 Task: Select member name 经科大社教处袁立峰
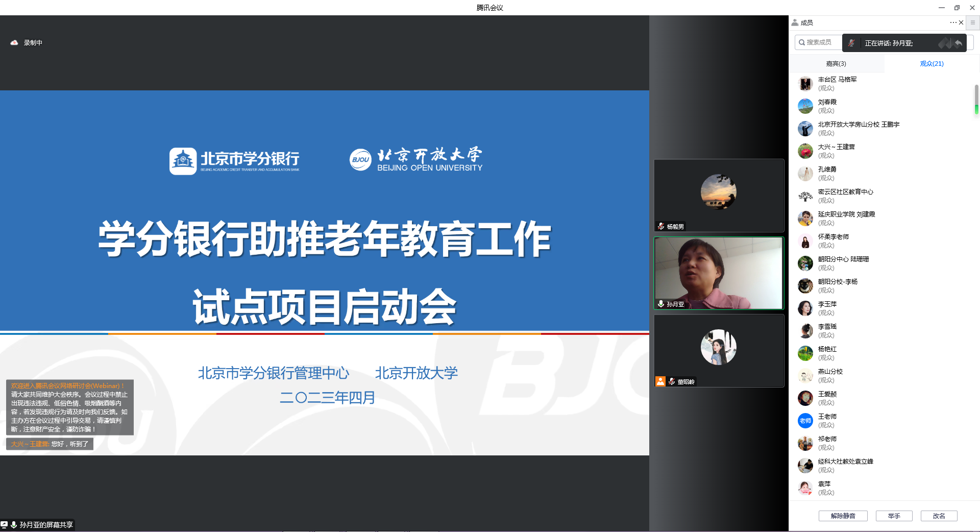[846, 462]
